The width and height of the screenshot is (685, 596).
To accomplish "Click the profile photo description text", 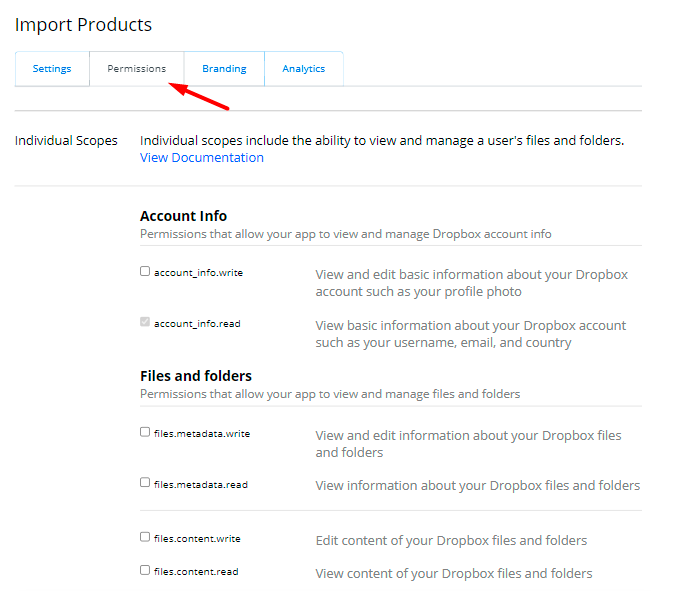I will coord(471,283).
